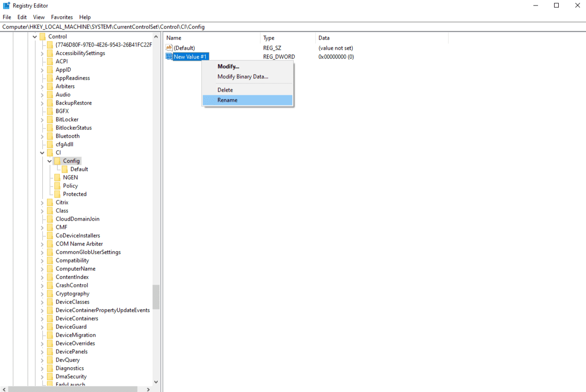Open the Favorites menu
The height and width of the screenshot is (392, 586).
click(62, 17)
